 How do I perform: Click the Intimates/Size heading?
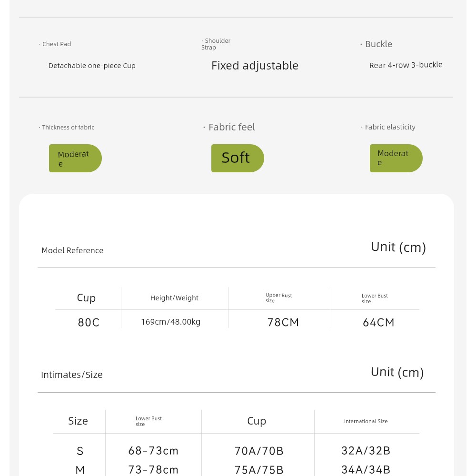click(72, 375)
